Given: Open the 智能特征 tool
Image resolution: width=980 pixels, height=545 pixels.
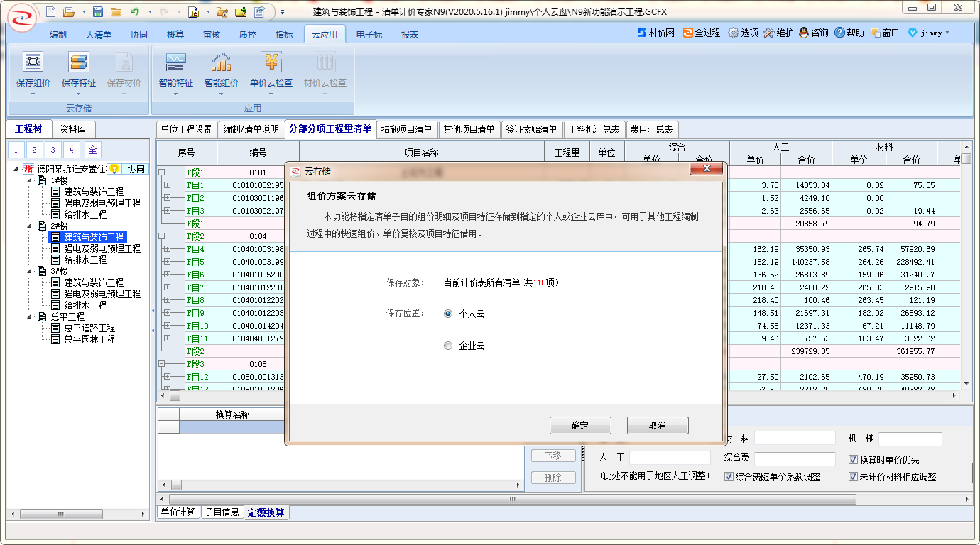Looking at the screenshot, I should click(x=175, y=63).
